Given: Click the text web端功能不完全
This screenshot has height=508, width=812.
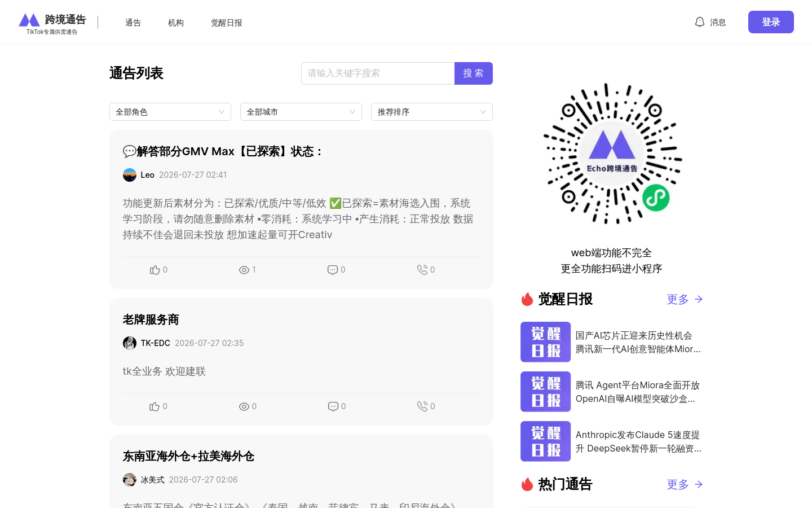Looking at the screenshot, I should (x=611, y=253).
